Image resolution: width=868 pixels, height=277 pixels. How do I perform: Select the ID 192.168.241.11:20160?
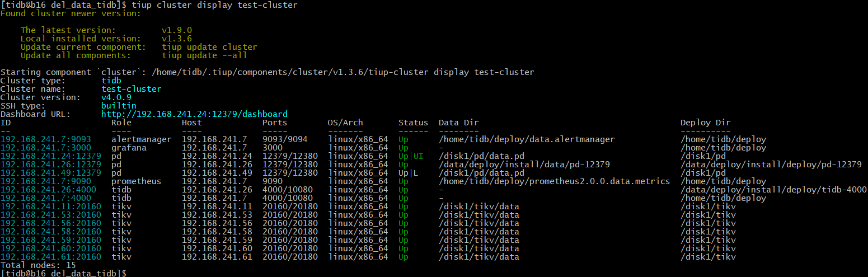tap(51, 206)
